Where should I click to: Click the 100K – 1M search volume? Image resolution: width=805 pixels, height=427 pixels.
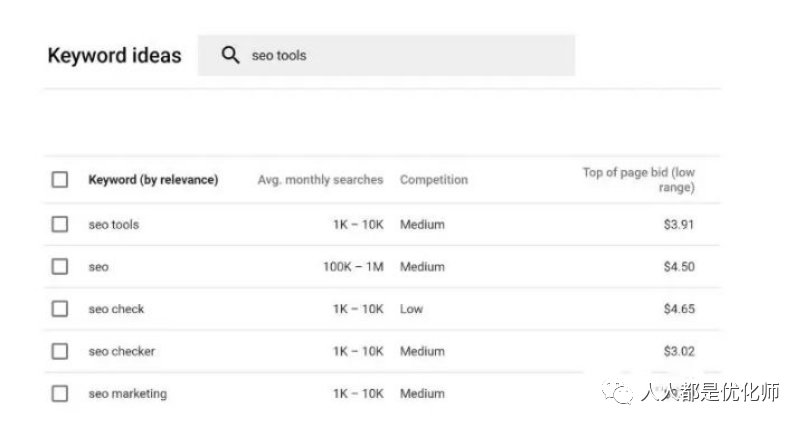(x=353, y=267)
